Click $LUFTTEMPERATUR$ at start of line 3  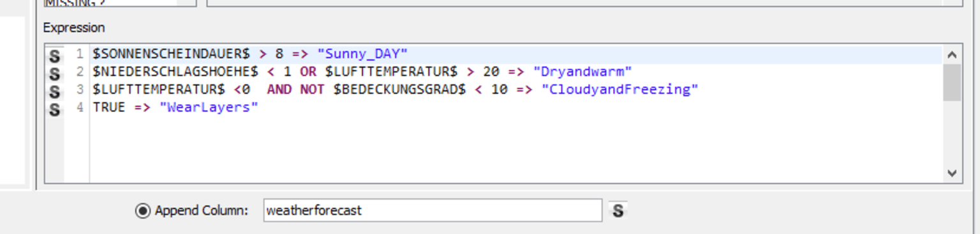coord(159,90)
